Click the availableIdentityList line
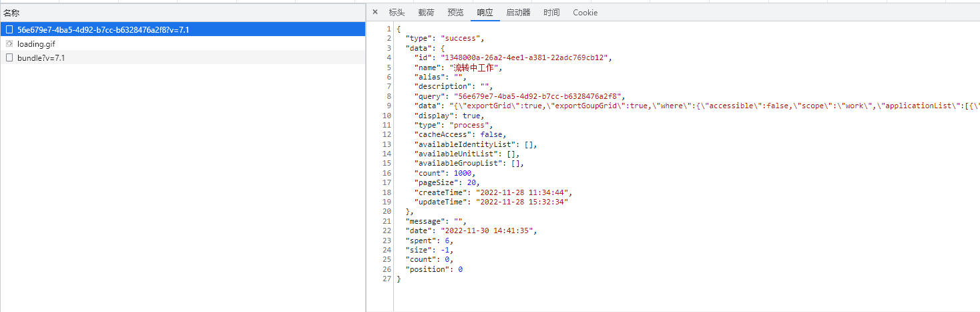The image size is (980, 312). click(x=476, y=144)
